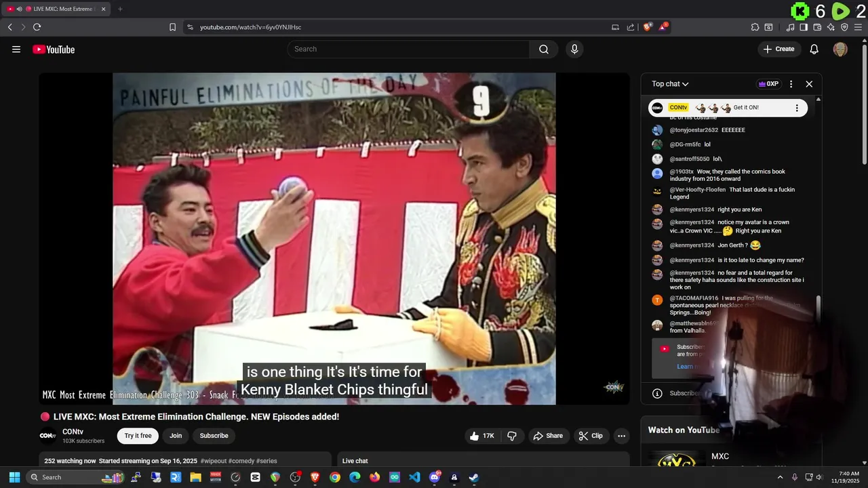Image resolution: width=868 pixels, height=488 pixels.
Task: Open Brave Shields lion icon
Action: point(648,27)
